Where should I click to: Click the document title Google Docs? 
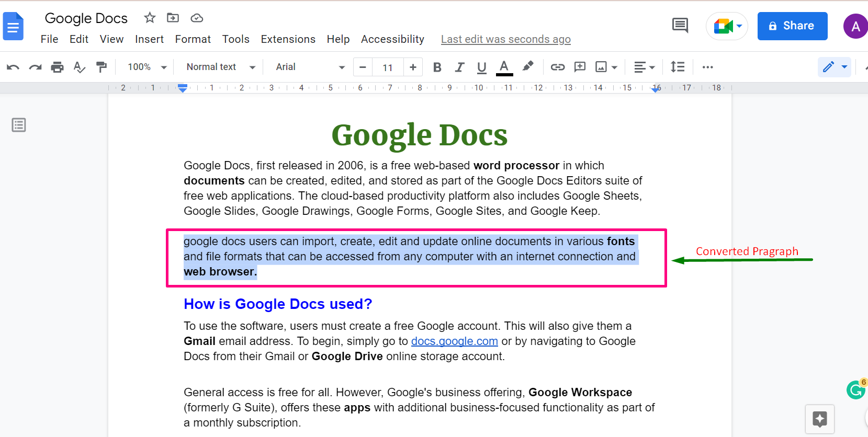pyautogui.click(x=86, y=18)
